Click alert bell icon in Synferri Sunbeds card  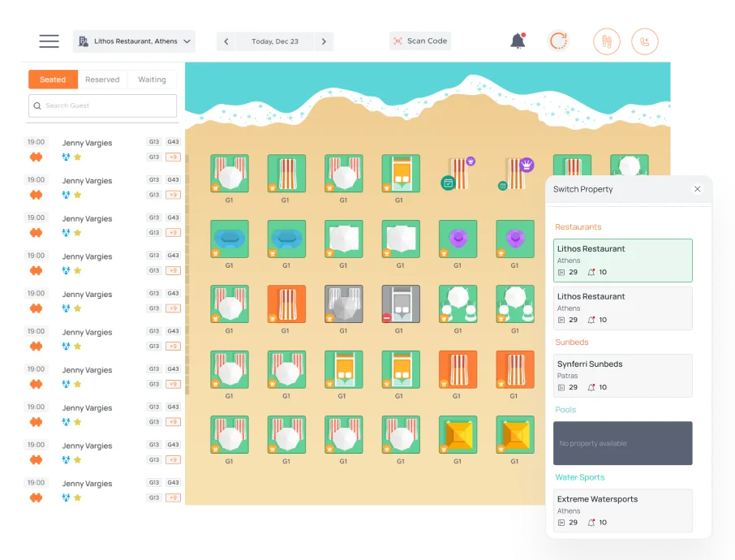click(x=591, y=387)
